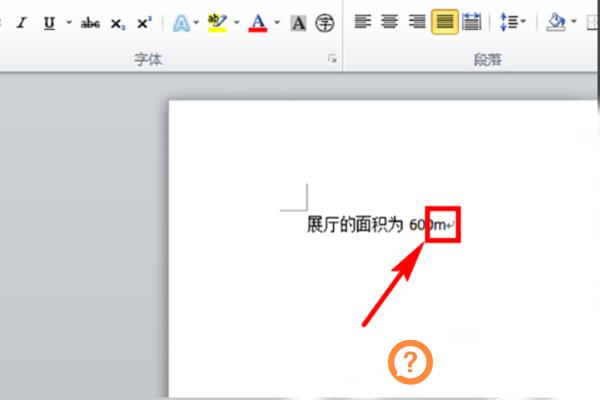
Task: Click the orange question mark help icon
Action: point(410,362)
